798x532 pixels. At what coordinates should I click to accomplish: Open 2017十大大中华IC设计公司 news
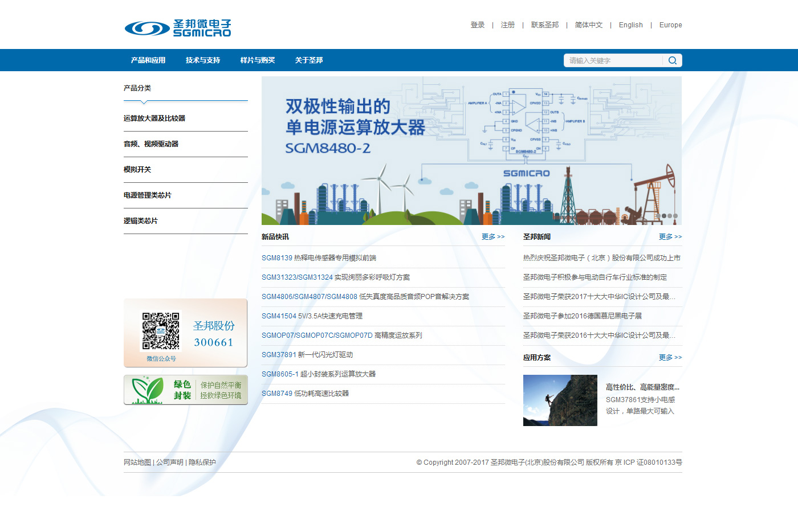coord(600,297)
